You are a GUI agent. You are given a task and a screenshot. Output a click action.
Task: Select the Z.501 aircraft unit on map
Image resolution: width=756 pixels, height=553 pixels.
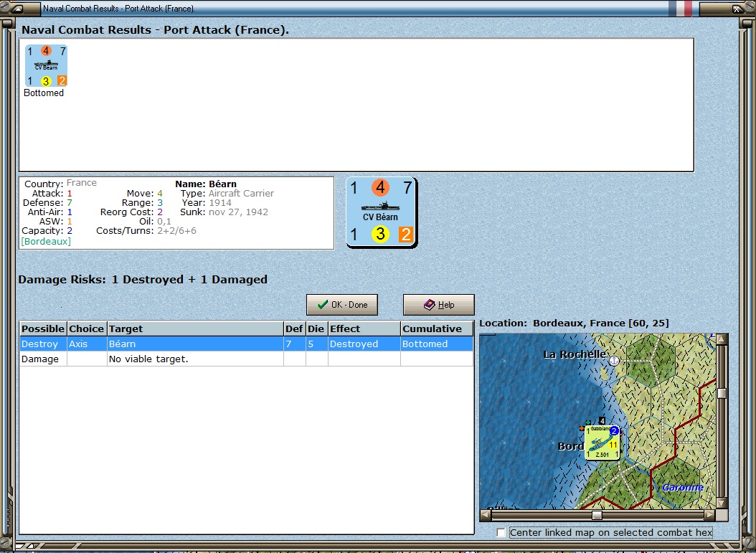[x=602, y=442]
